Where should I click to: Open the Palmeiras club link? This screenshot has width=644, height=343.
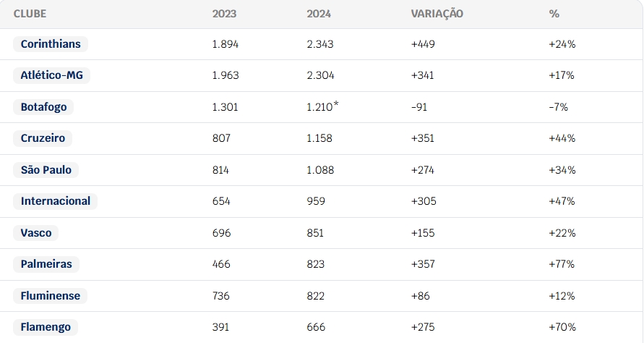click(x=46, y=264)
